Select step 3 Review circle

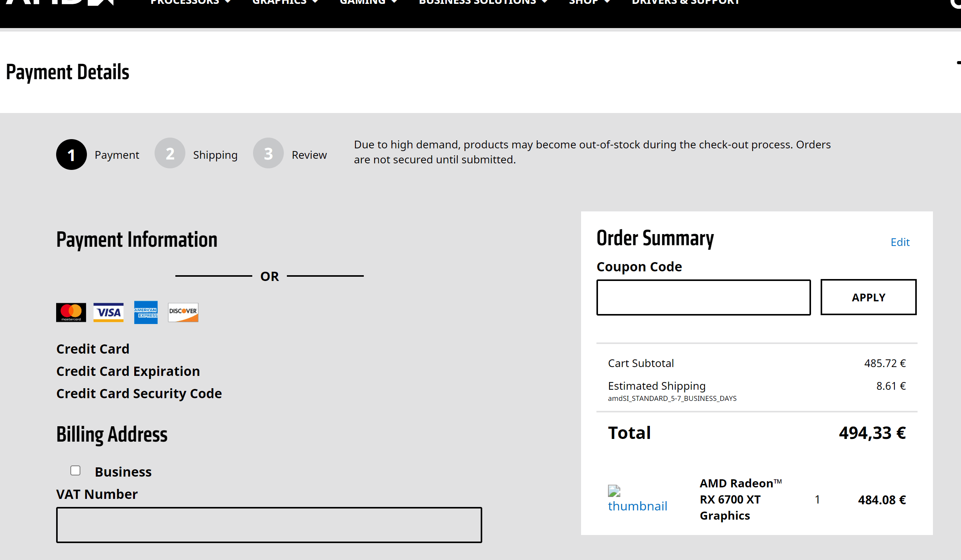click(x=268, y=153)
